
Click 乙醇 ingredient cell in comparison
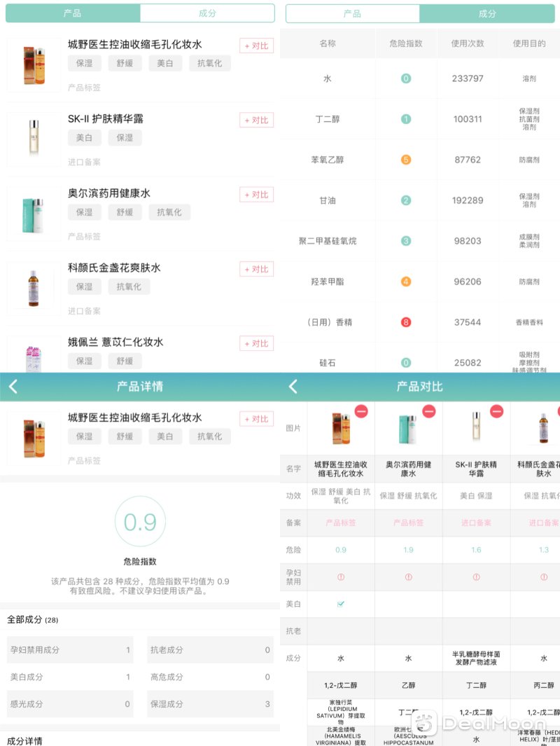(x=408, y=686)
